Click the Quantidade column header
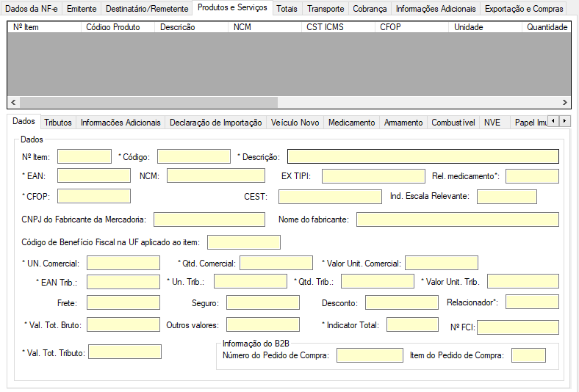Image resolution: width=579 pixels, height=392 pixels. (547, 27)
